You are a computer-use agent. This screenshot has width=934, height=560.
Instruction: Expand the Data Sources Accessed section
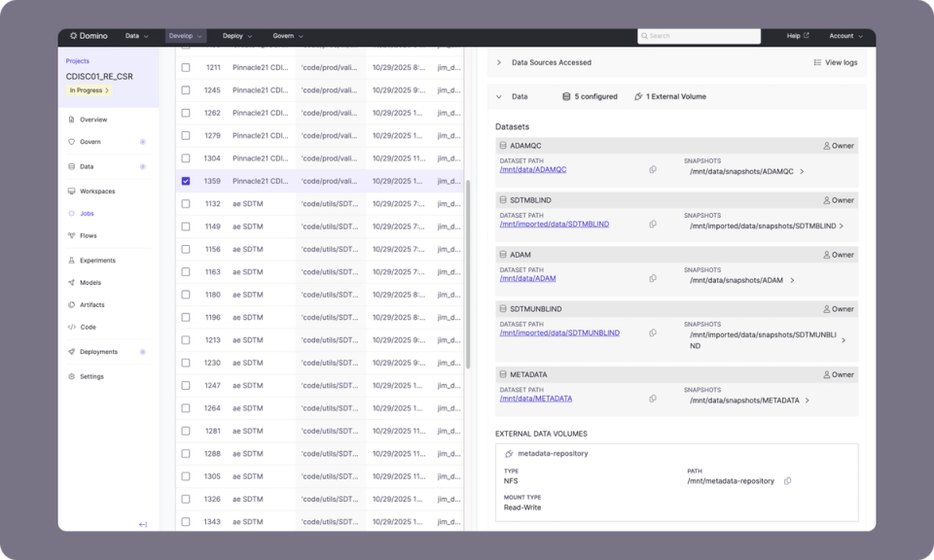(498, 61)
